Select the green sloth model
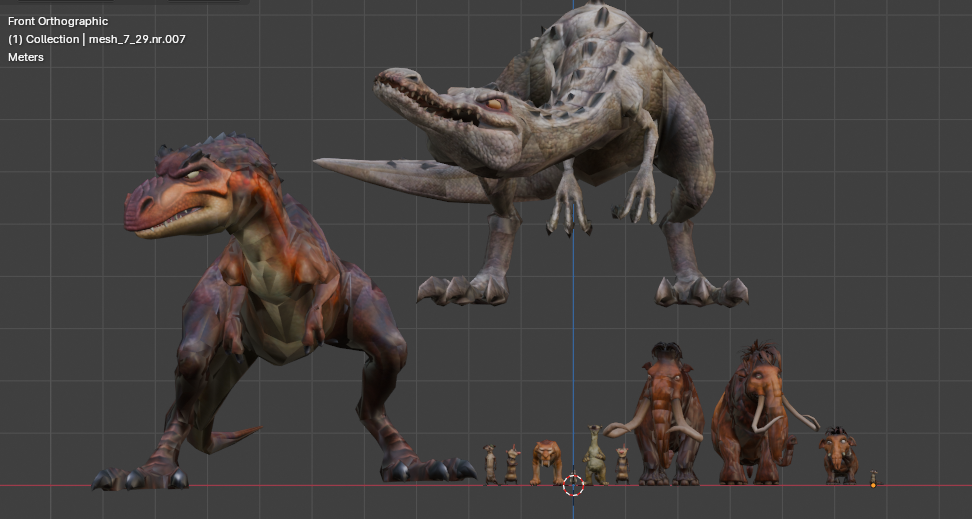 595,456
